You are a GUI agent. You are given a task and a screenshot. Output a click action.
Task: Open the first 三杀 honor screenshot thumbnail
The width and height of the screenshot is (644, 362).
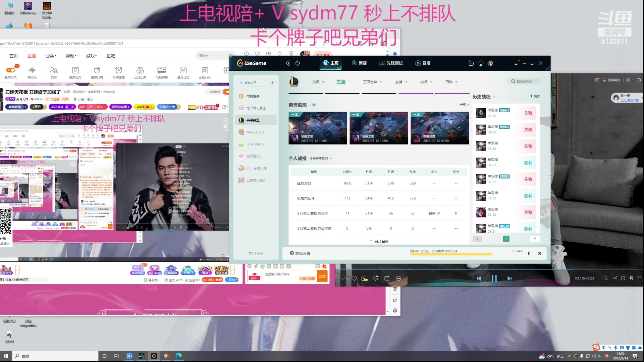[318, 128]
